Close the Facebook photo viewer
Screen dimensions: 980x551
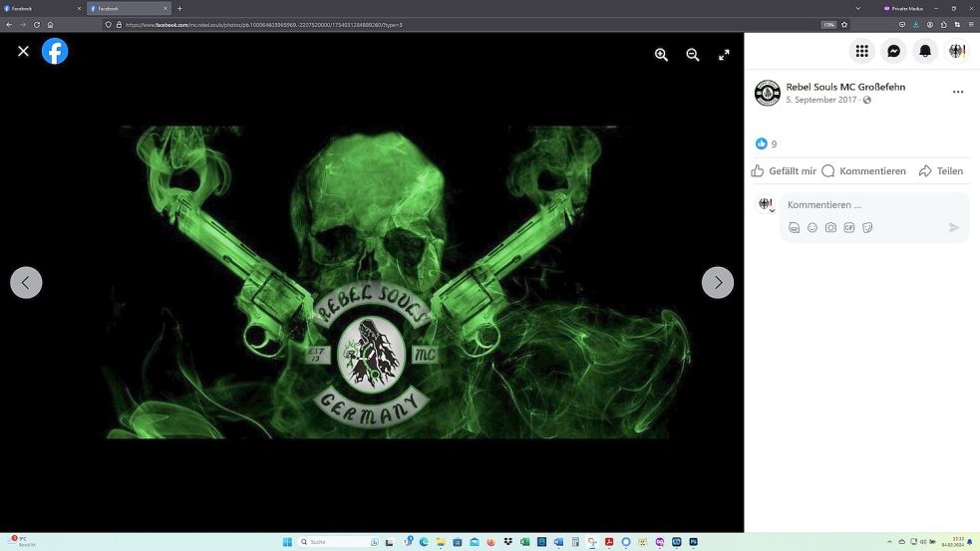tap(23, 51)
